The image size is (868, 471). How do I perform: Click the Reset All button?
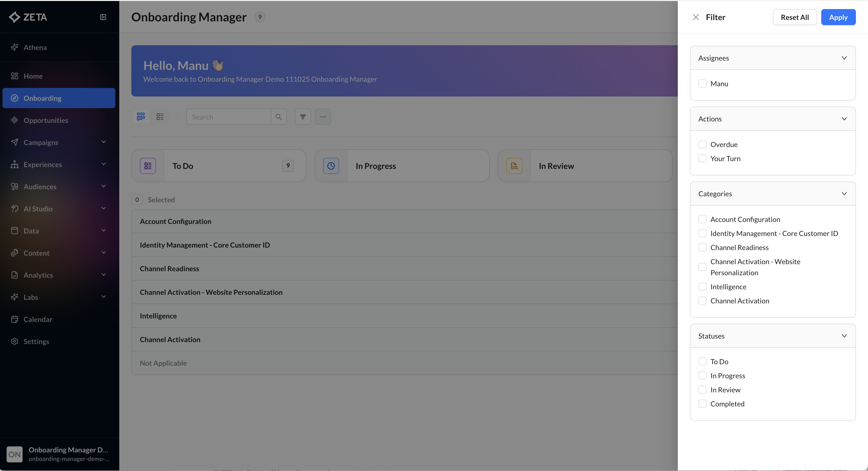(795, 17)
